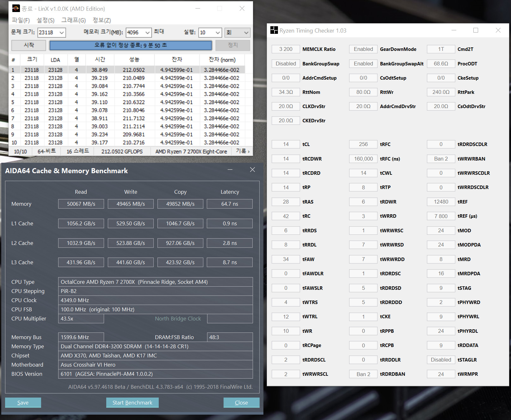Click the CPU Clock field showing 4349.0 MHz
This screenshot has height=420, width=511.
[156, 300]
